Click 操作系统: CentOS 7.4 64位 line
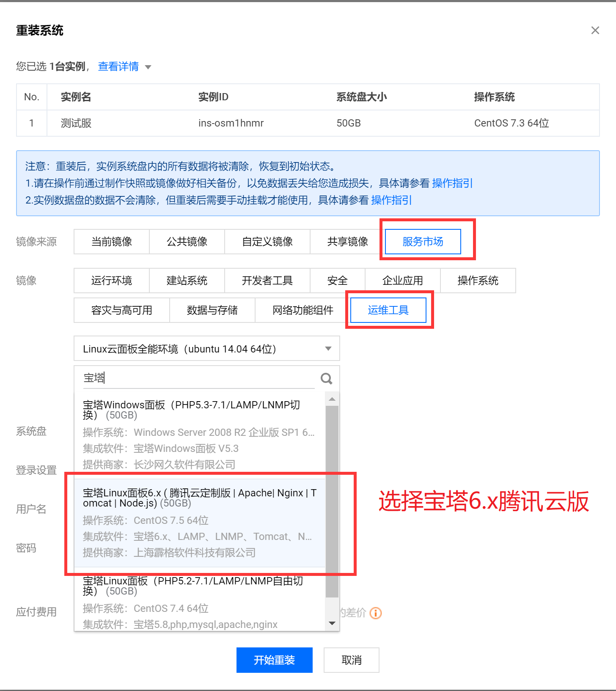Screen dimensions: 616x691 click(x=146, y=608)
